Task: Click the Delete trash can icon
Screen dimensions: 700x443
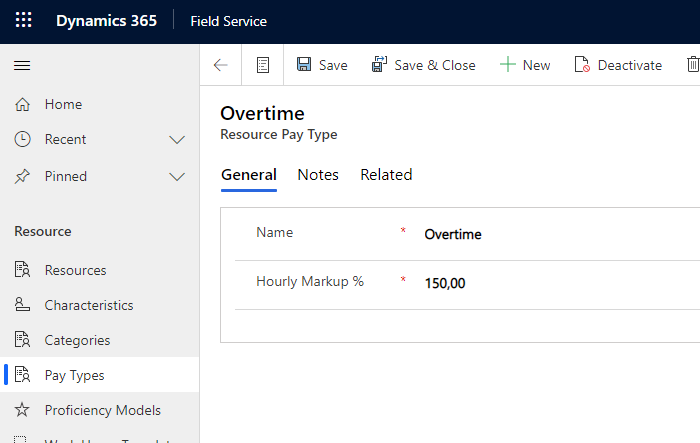Action: (693, 64)
